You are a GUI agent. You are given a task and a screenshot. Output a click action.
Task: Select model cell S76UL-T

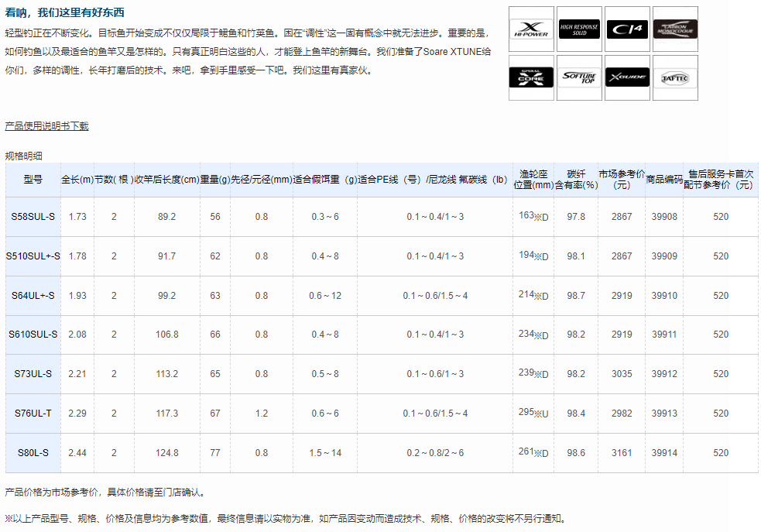click(x=33, y=414)
